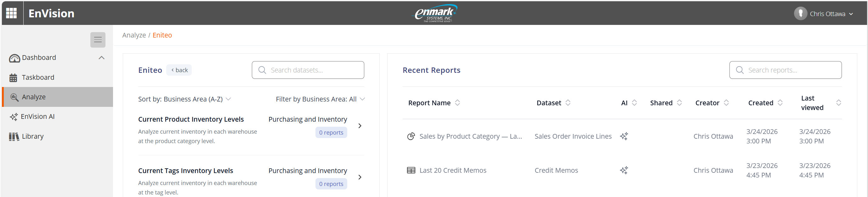Open the Filter by Business Area dropdown

tap(320, 99)
